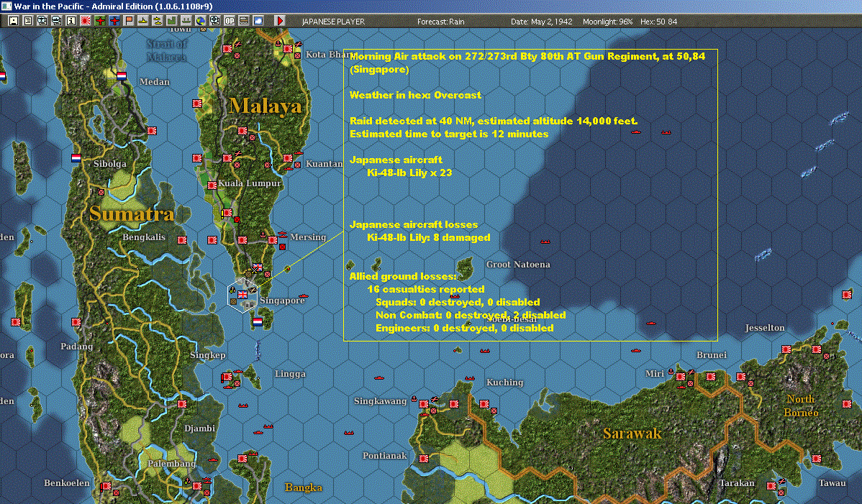Image resolution: width=862 pixels, height=504 pixels.
Task: Click the gray ship with arrows toolbar icon
Action: [186, 21]
